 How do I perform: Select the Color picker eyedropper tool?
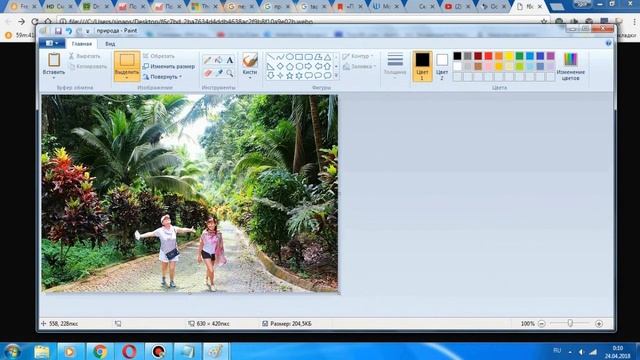click(218, 73)
